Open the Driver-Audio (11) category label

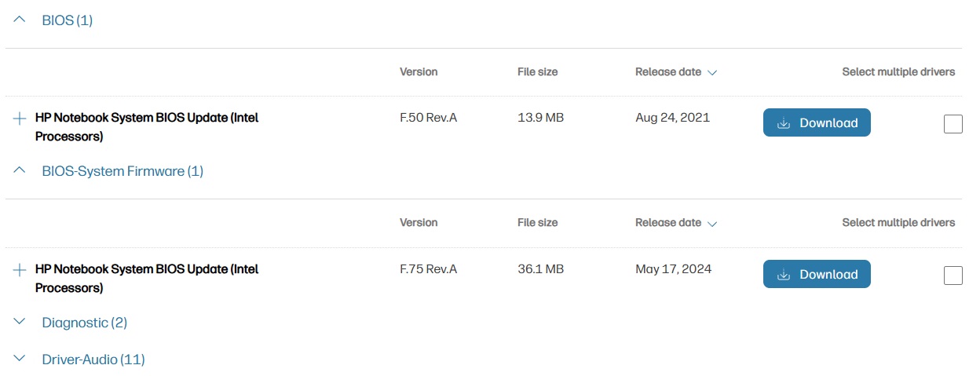(93, 360)
